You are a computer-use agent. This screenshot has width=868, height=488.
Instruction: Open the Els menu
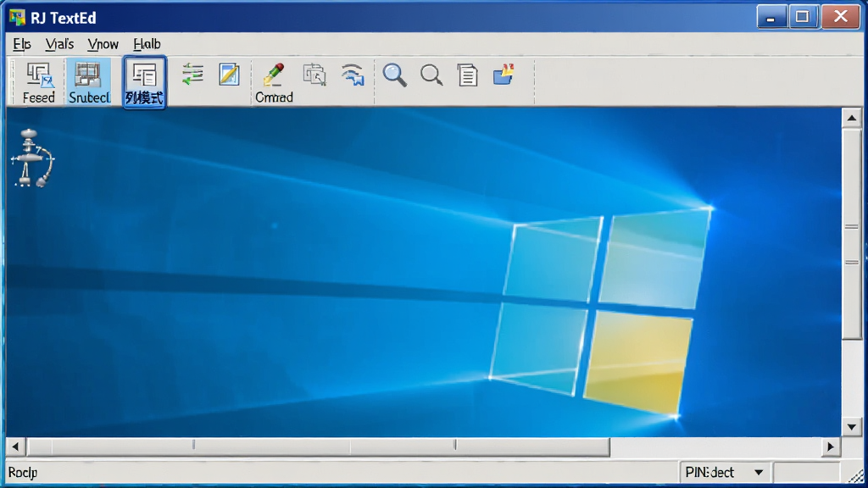21,44
